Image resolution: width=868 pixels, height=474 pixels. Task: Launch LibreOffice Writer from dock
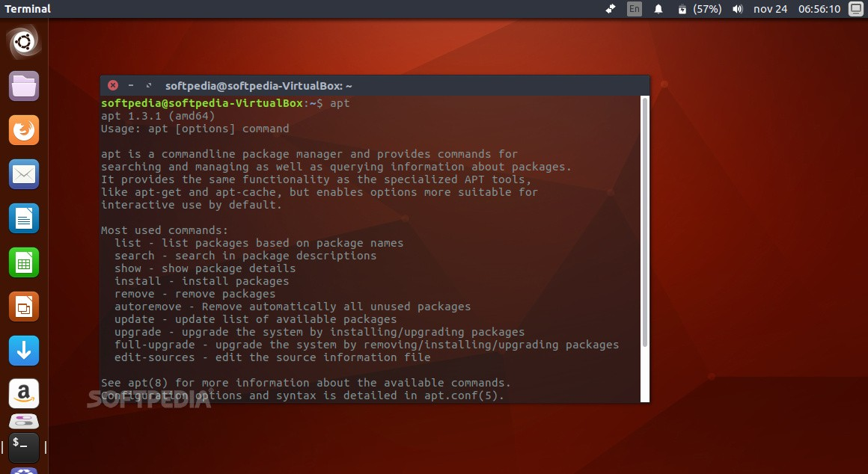24,218
